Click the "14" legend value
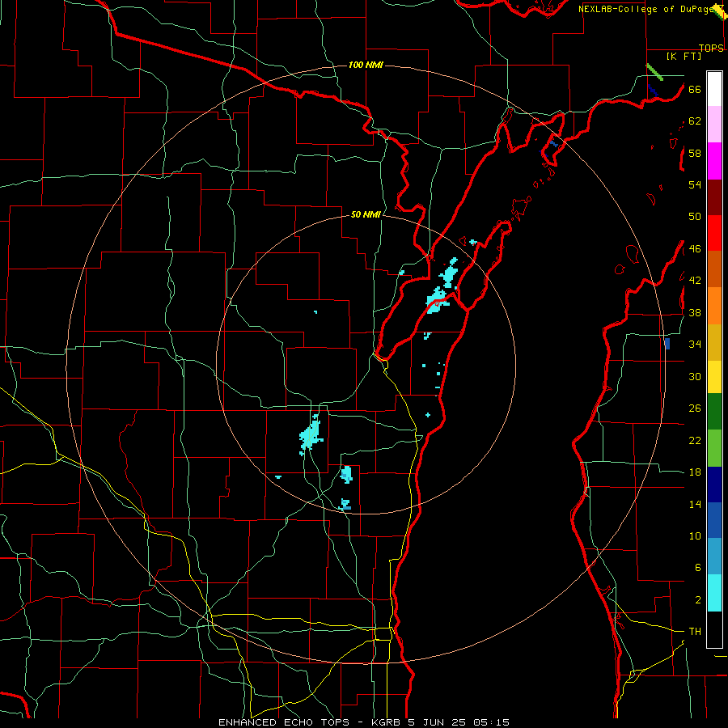This screenshot has height=728, width=728. pyautogui.click(x=695, y=504)
